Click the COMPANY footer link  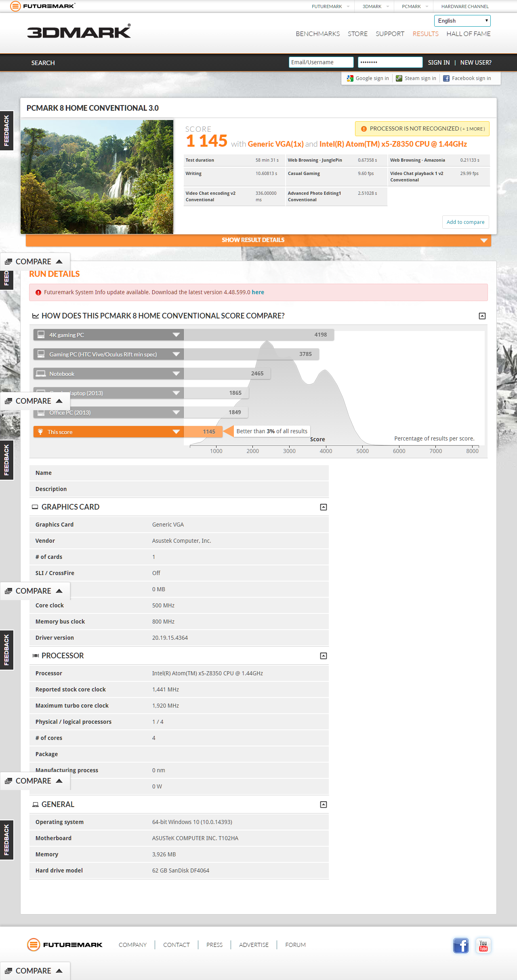(x=132, y=945)
